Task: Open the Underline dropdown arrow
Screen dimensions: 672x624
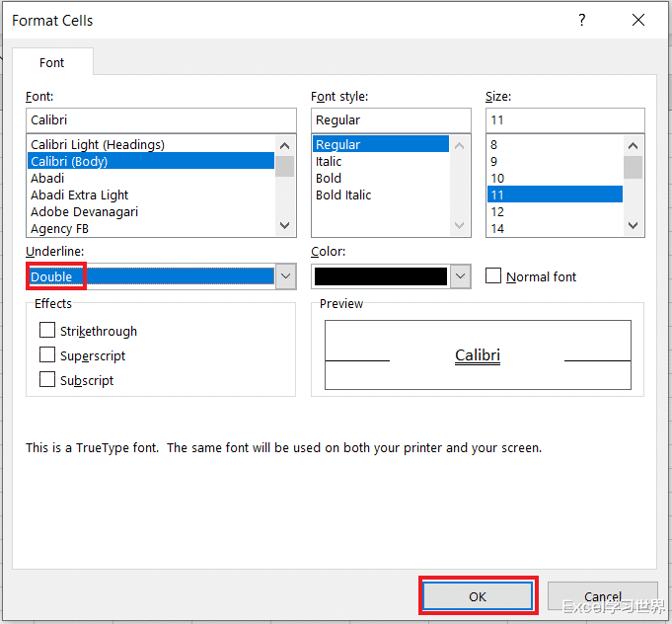Action: click(285, 277)
